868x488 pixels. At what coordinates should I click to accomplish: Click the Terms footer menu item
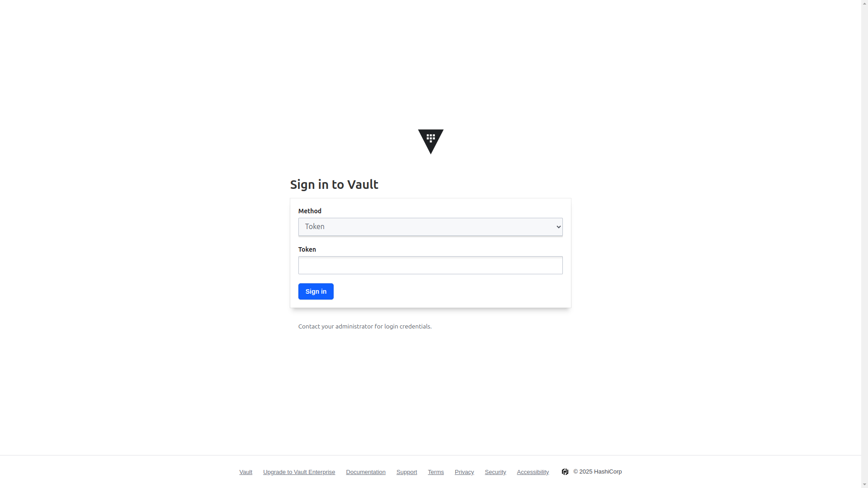pyautogui.click(x=436, y=471)
